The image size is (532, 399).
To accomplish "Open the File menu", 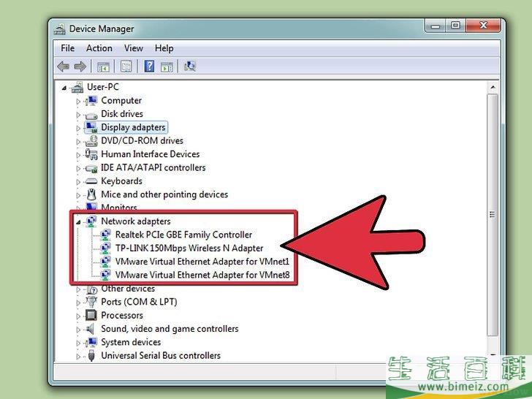I will [x=68, y=48].
